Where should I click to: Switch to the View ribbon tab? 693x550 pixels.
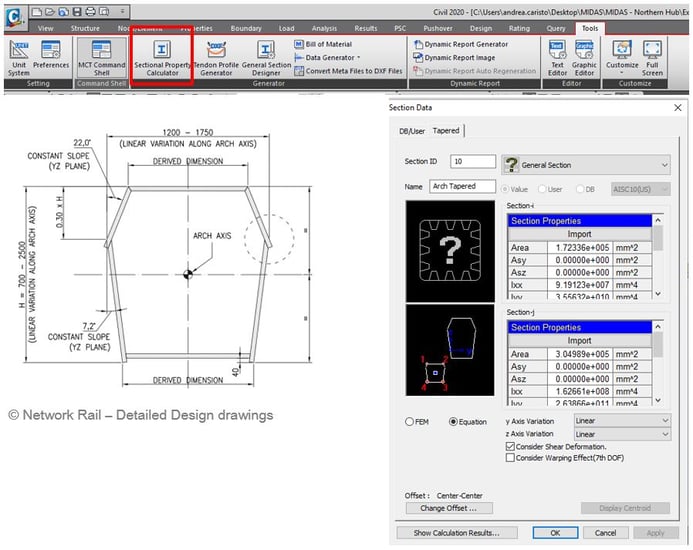[x=46, y=28]
